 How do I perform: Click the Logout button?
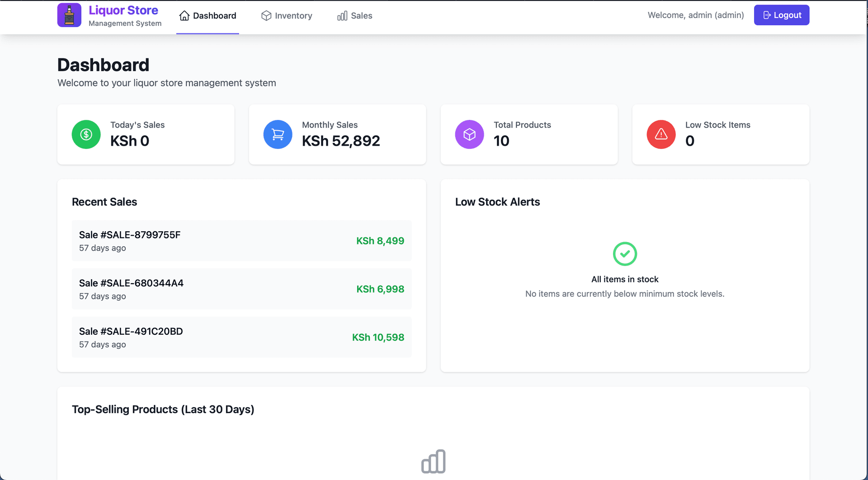782,14
